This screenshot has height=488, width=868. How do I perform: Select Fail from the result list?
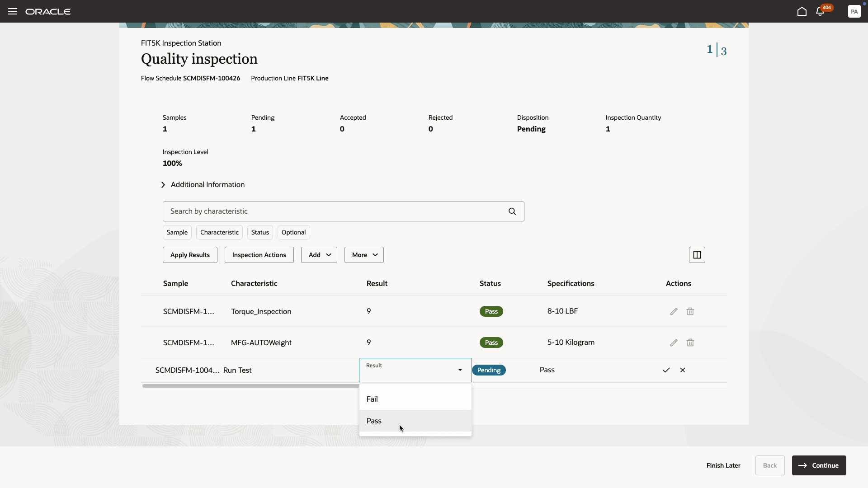[x=372, y=399]
